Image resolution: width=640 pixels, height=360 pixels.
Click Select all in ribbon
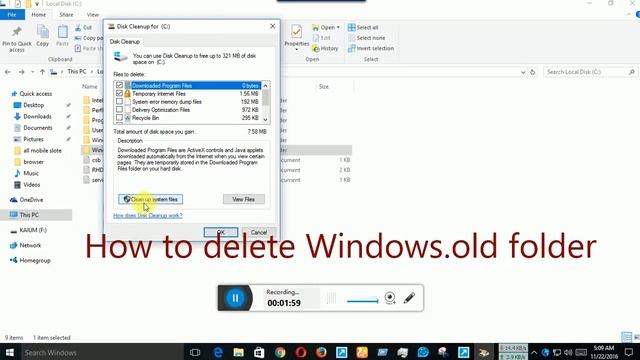[363, 27]
